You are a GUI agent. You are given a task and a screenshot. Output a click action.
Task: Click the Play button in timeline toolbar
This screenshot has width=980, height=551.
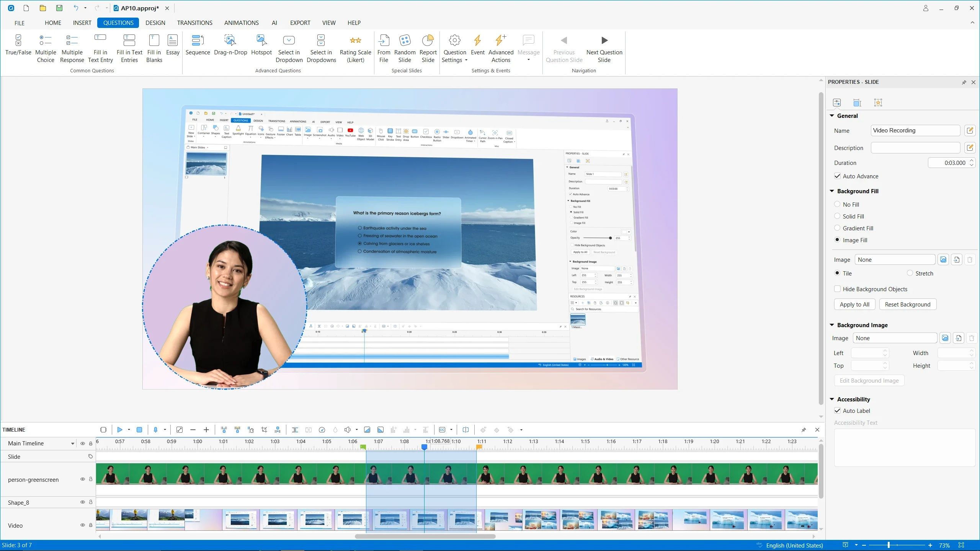[x=119, y=430]
